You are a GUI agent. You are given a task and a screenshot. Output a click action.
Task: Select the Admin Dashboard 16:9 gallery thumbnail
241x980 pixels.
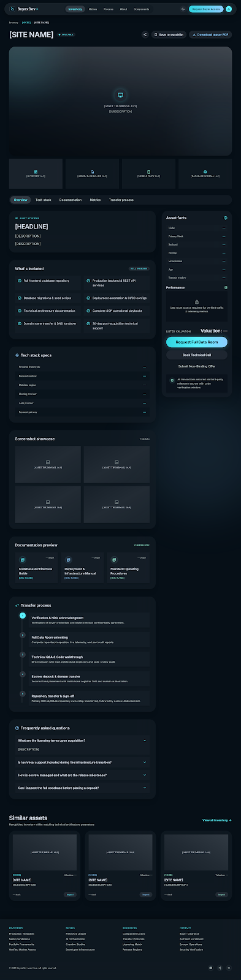(92, 173)
